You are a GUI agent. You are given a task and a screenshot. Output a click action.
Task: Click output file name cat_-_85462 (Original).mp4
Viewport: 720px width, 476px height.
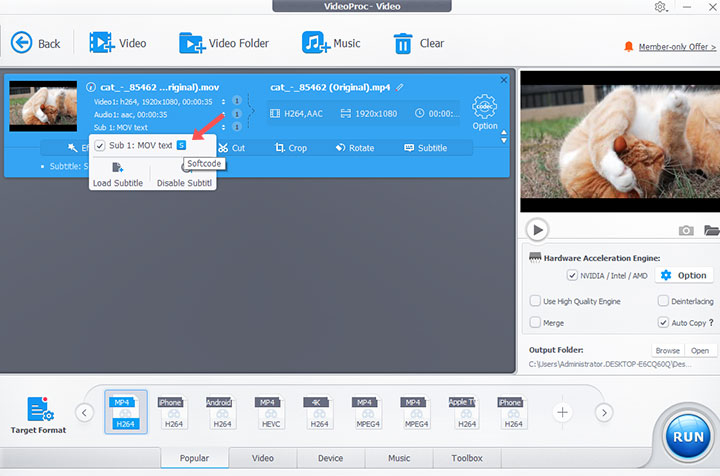(x=330, y=87)
